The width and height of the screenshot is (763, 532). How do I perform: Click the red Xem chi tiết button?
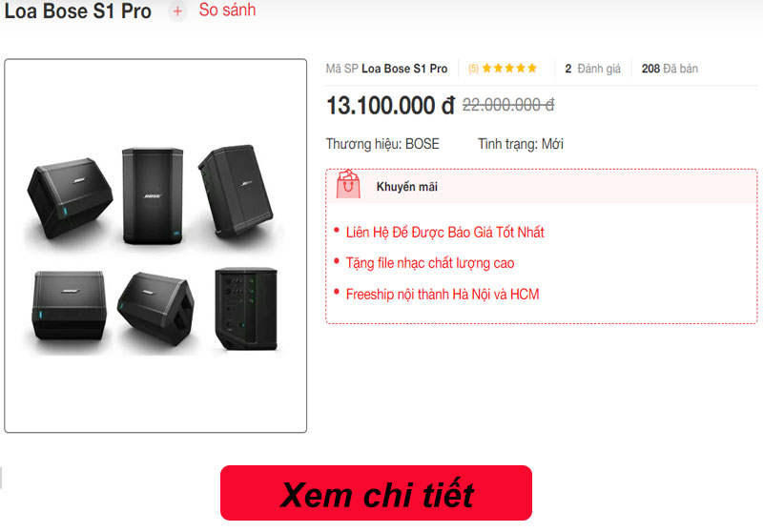376,493
